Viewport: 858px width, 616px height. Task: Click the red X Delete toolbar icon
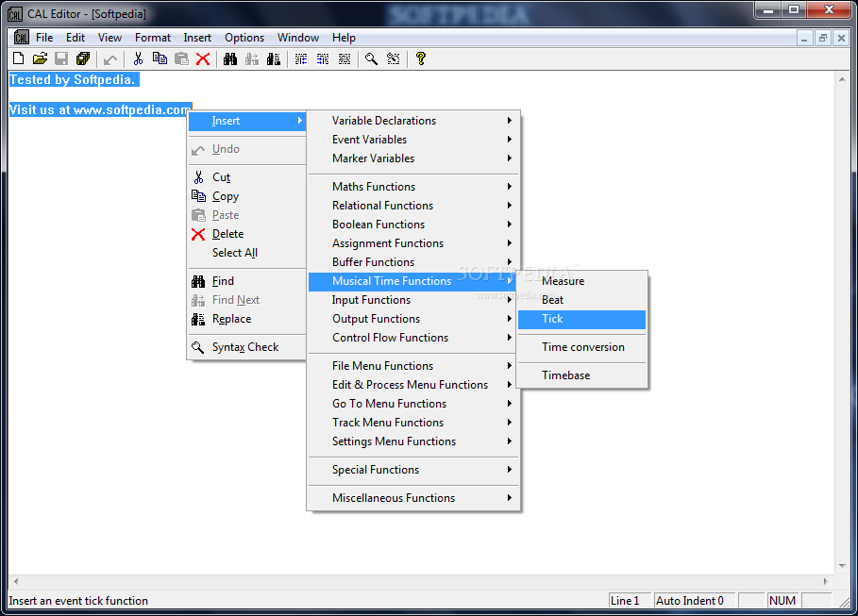click(x=203, y=58)
